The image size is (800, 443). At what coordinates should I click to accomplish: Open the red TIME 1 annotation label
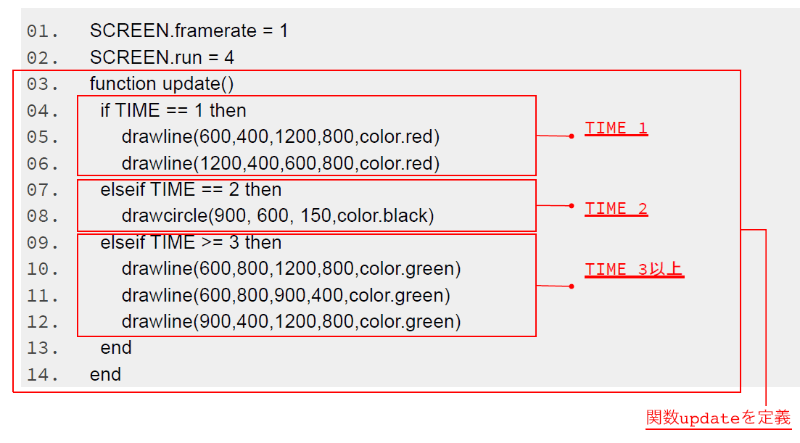(616, 129)
